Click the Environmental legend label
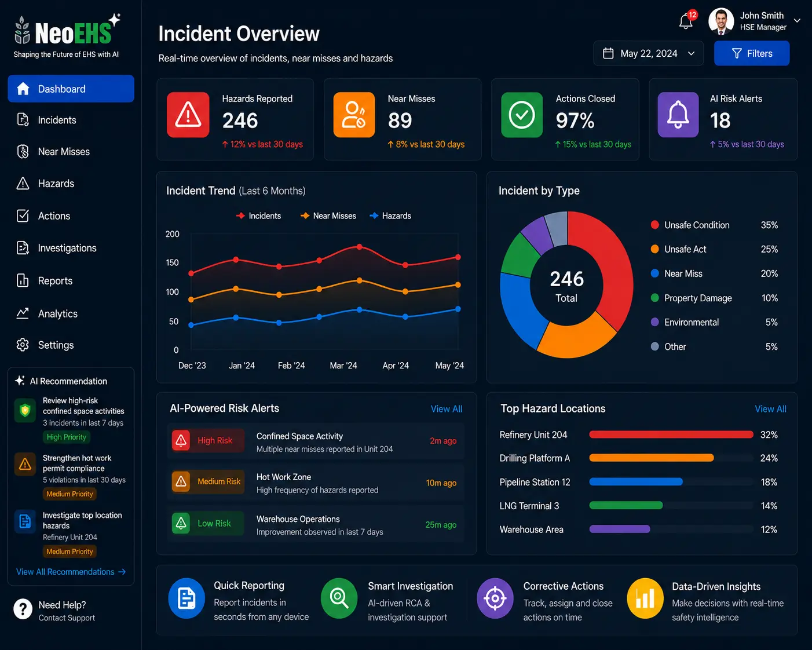Screen dimensions: 812x650 click(x=692, y=322)
